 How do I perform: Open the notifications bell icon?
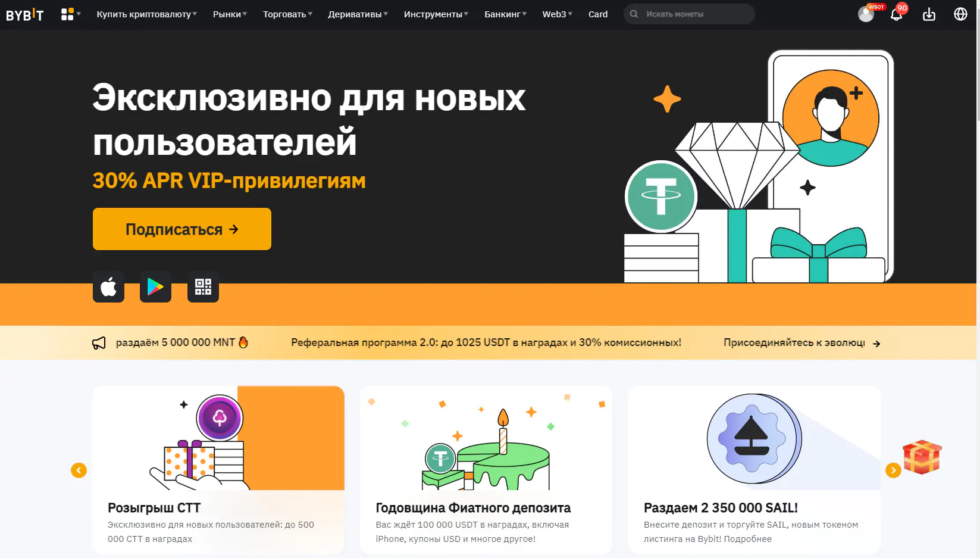896,14
